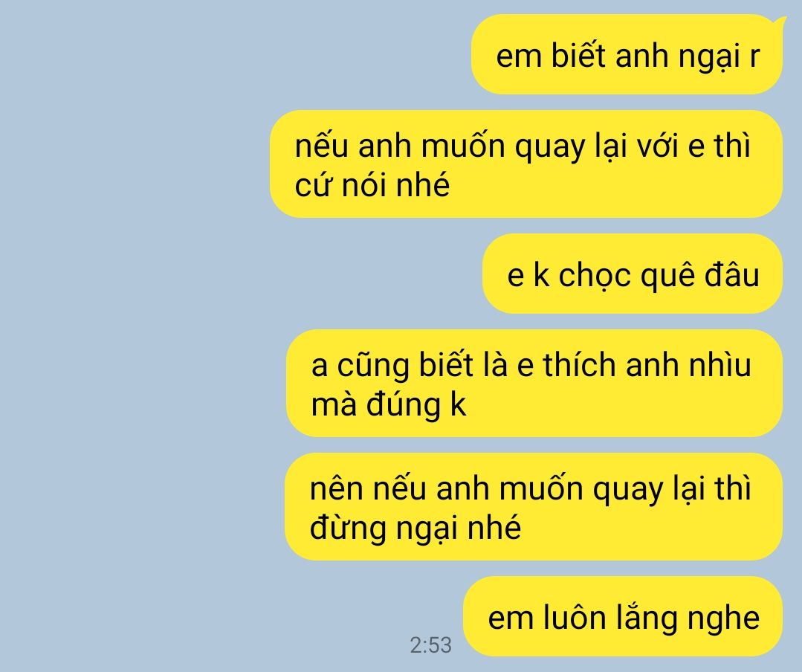Image resolution: width=802 pixels, height=672 pixels.
Task: Click the words "cứ nói nhé" in second message
Action: tap(372, 185)
